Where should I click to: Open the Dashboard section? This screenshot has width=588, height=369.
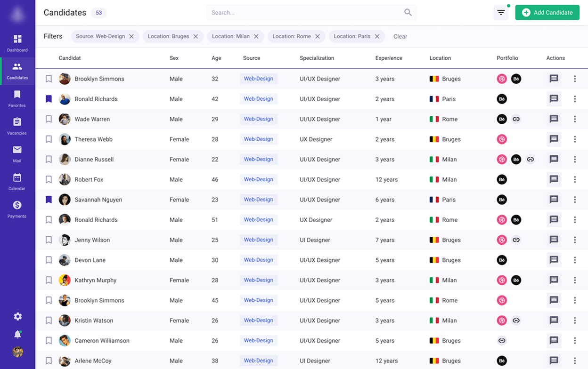pyautogui.click(x=17, y=41)
